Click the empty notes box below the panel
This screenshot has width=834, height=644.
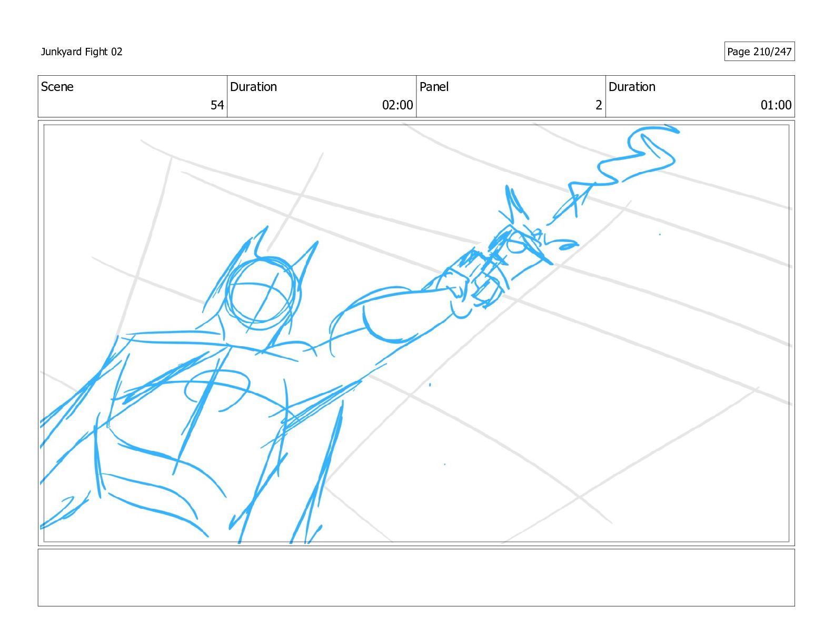point(416,578)
